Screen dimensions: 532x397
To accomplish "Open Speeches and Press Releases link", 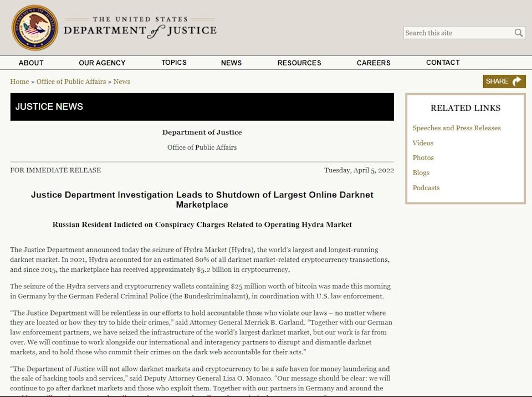I will tap(456, 128).
